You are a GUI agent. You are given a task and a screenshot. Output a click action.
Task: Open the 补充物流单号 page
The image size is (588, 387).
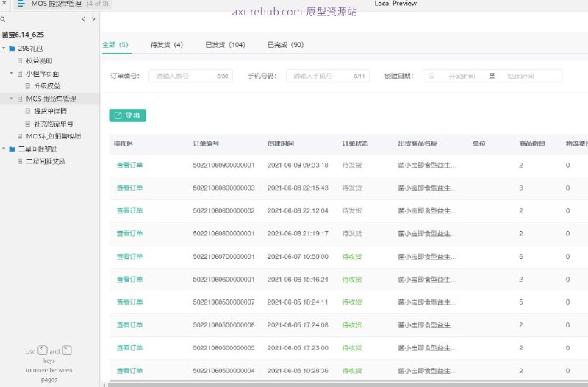click(x=53, y=124)
